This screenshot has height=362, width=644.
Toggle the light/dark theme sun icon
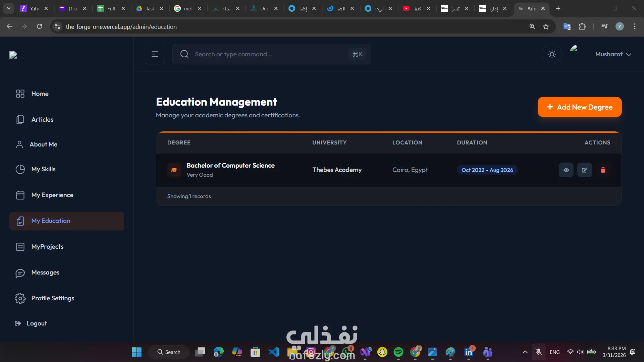(x=552, y=54)
